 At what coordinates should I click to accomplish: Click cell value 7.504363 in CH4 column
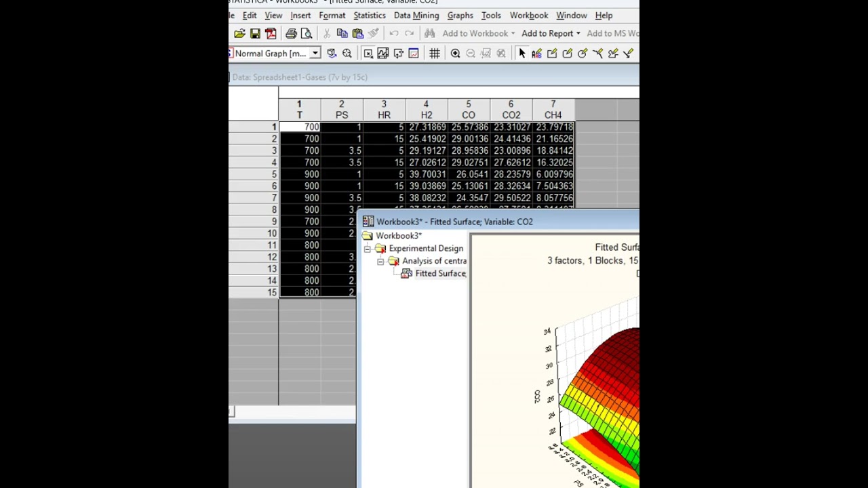coord(554,186)
